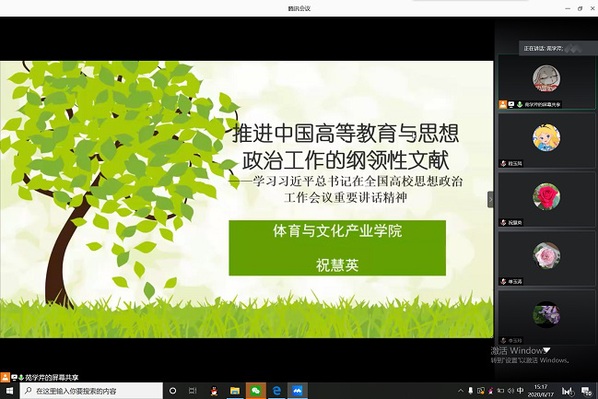
Task: Click the Cortana circle icon
Action: point(172,391)
